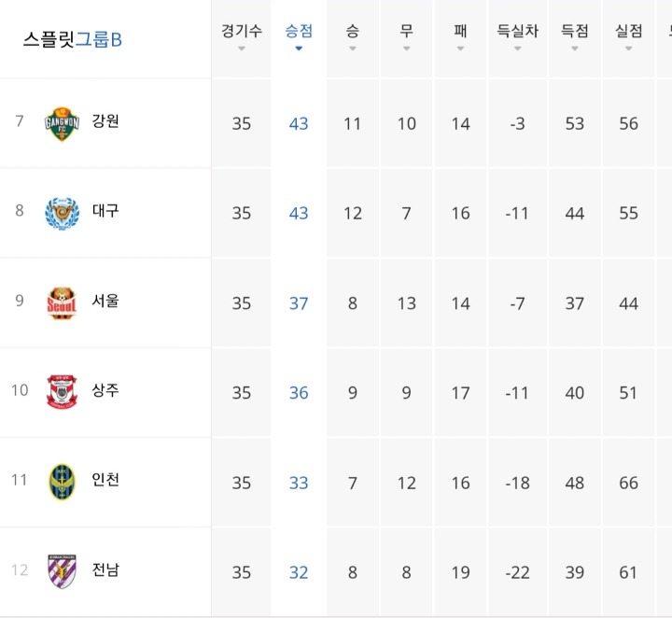Sort by 득실차 goal difference arrow

517,49
